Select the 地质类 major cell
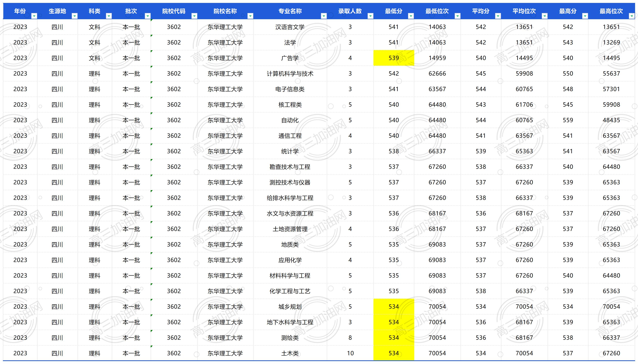The width and height of the screenshot is (638, 364). [290, 245]
